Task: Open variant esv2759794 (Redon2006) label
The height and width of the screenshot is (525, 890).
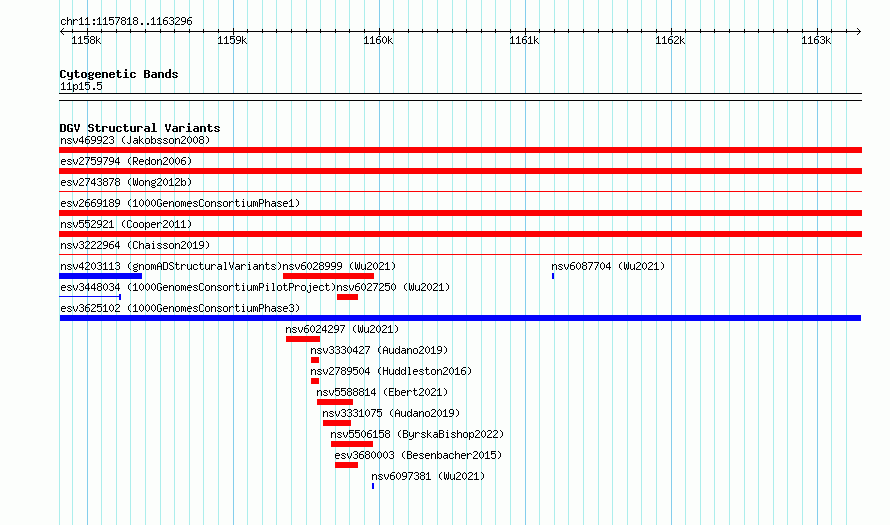Action: (126, 161)
